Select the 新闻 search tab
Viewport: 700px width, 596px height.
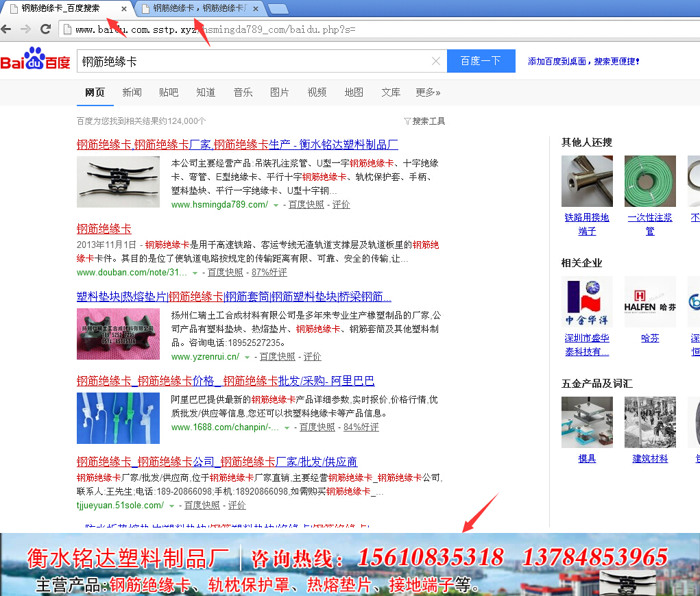pyautogui.click(x=132, y=92)
